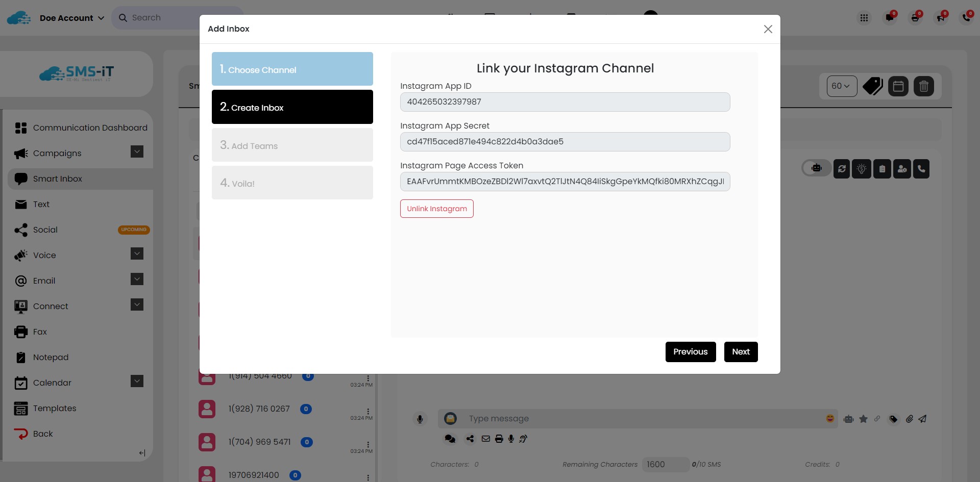Screen dimensions: 980x482
Task: Select the voice microphone channel below message box
Action: [511, 439]
